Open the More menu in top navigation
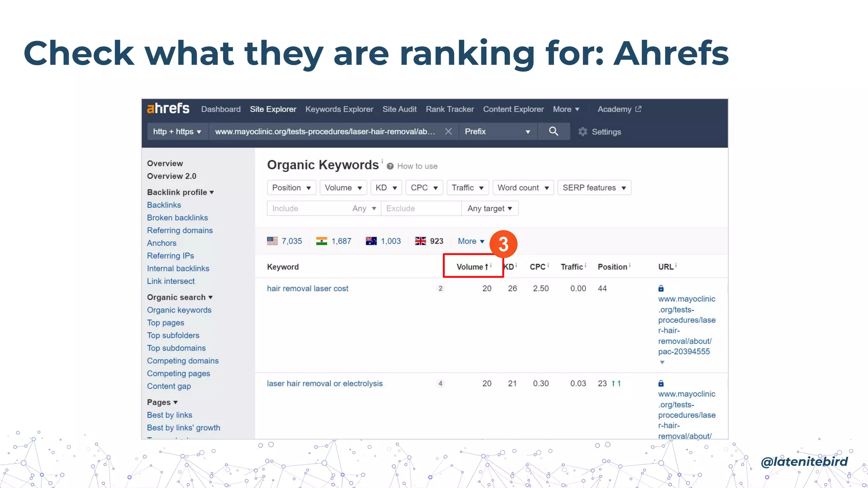This screenshot has height=488, width=868. coord(566,109)
